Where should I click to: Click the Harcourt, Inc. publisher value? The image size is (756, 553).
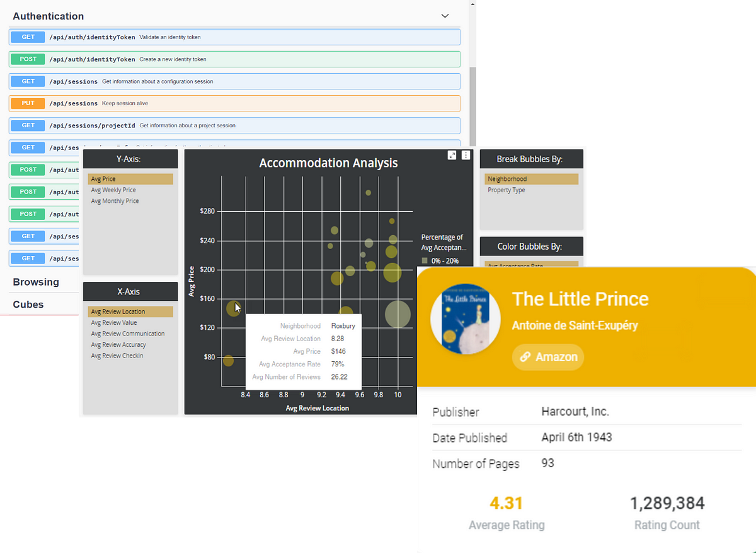coord(575,412)
